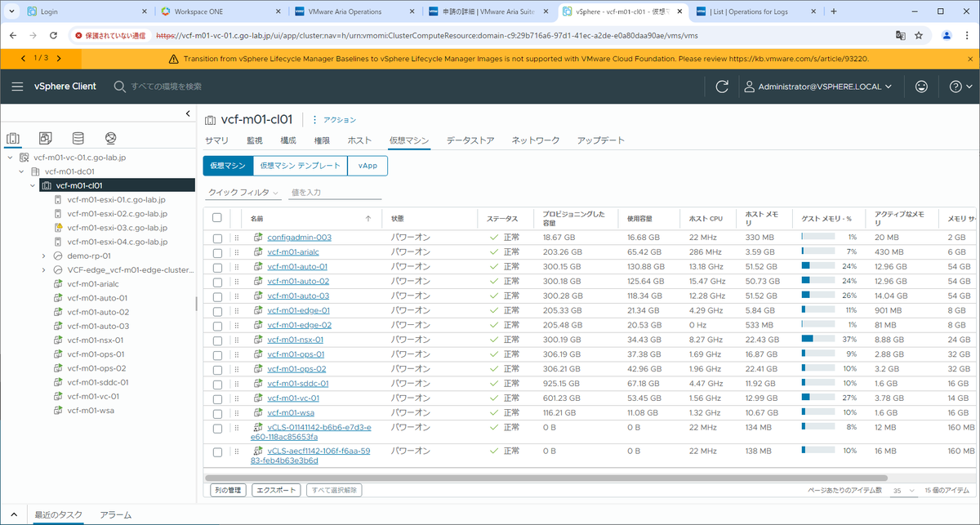Viewport: 980px width, 525px height.
Task: Check the box for vcf-m01-auto-01
Action: (217, 267)
